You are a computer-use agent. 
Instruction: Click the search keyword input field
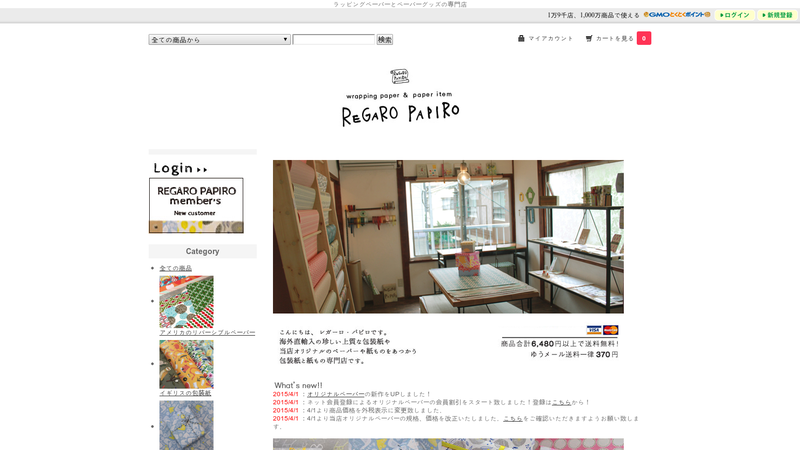click(x=334, y=40)
